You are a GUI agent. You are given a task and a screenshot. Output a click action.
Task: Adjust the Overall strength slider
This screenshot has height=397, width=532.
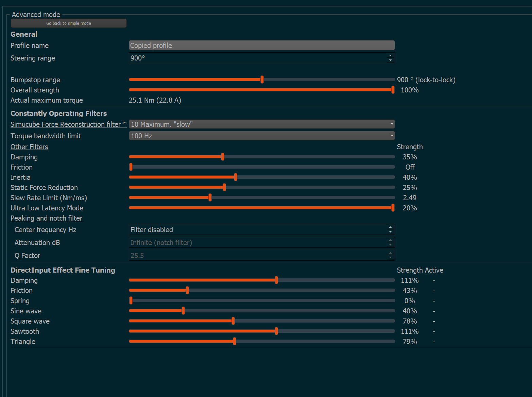(x=262, y=90)
